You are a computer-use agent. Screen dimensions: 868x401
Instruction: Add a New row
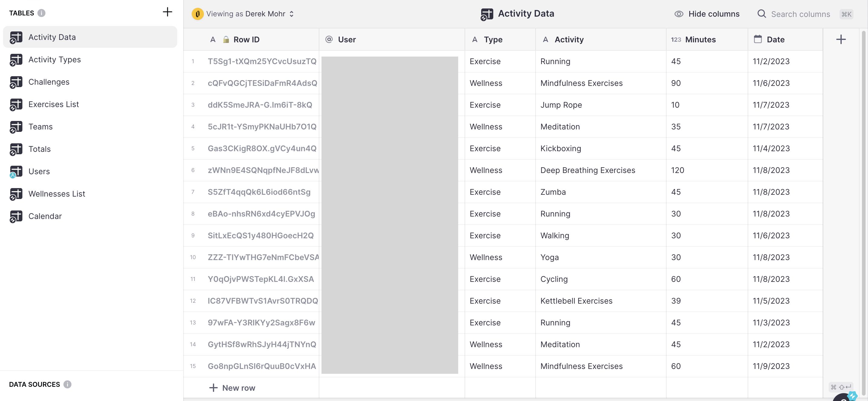(232, 388)
